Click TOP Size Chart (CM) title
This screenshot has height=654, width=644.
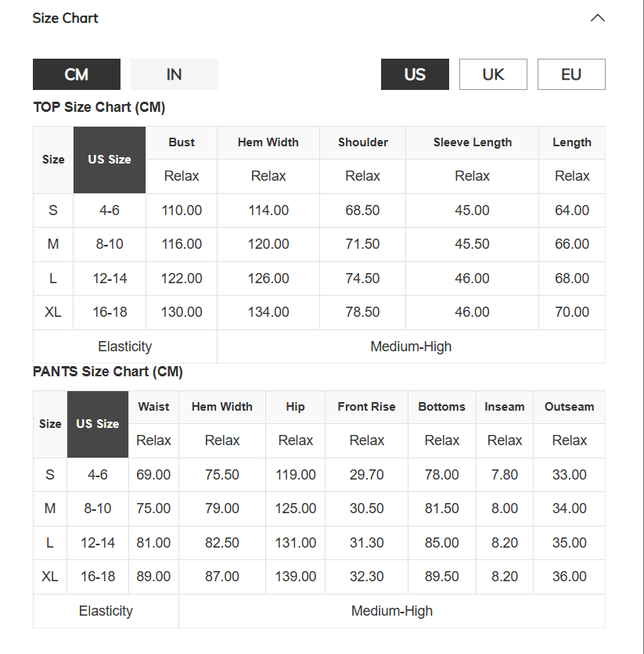pos(99,107)
